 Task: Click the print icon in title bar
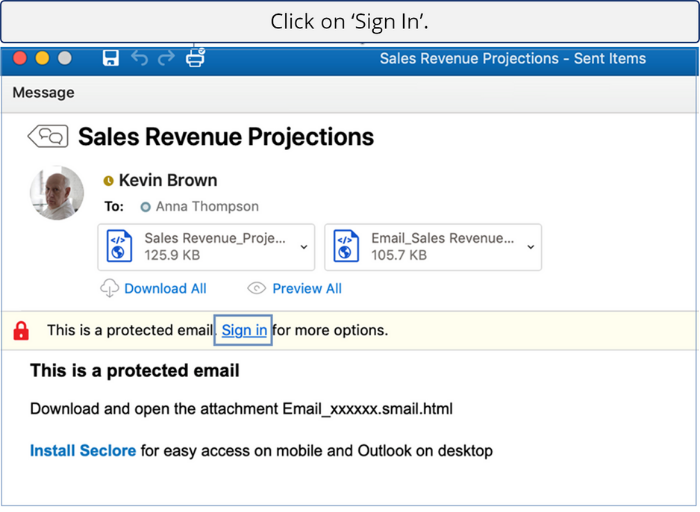click(x=195, y=57)
